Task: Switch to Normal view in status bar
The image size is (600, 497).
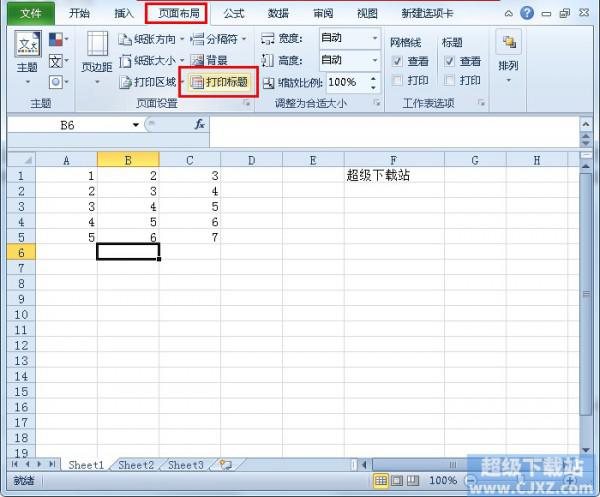Action: point(380,481)
